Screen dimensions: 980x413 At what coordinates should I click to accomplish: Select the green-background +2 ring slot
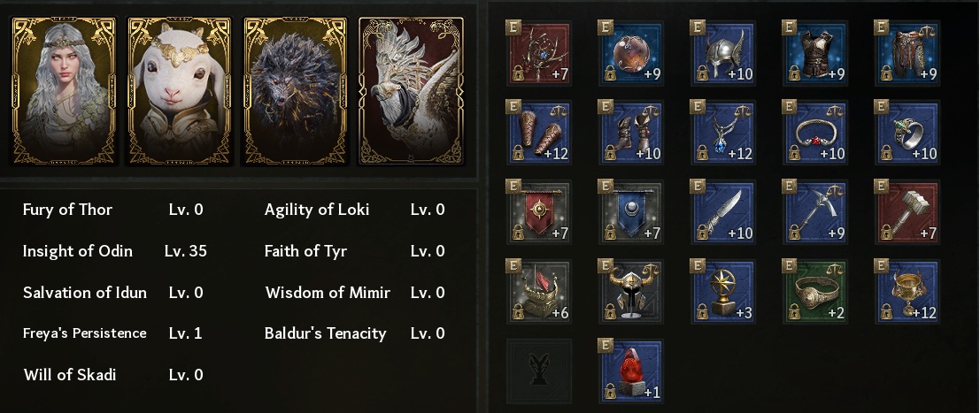pos(814,291)
